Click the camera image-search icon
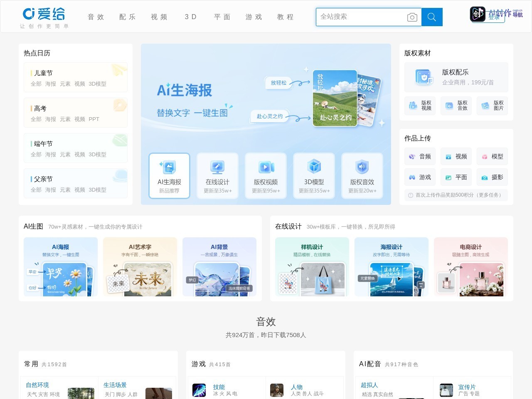 412,17
